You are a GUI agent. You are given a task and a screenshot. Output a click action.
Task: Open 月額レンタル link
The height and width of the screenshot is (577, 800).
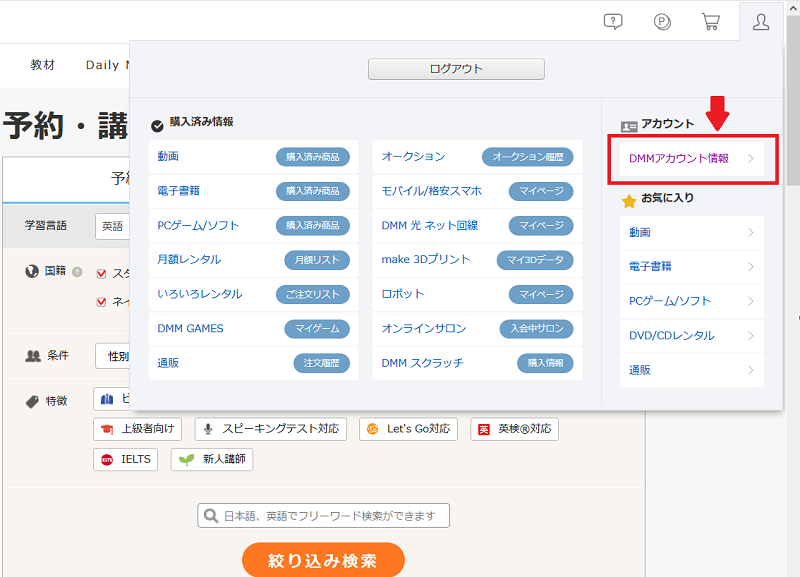point(189,259)
